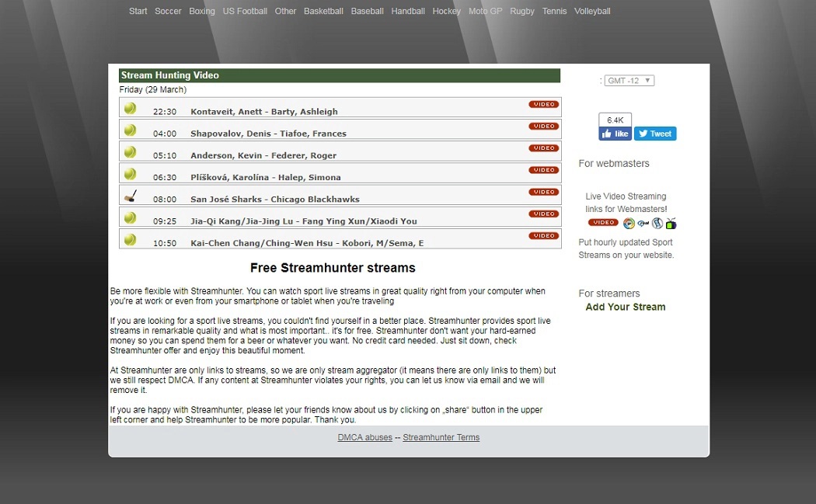Click Add Your Stream link
The height and width of the screenshot is (504, 816).
(x=626, y=307)
